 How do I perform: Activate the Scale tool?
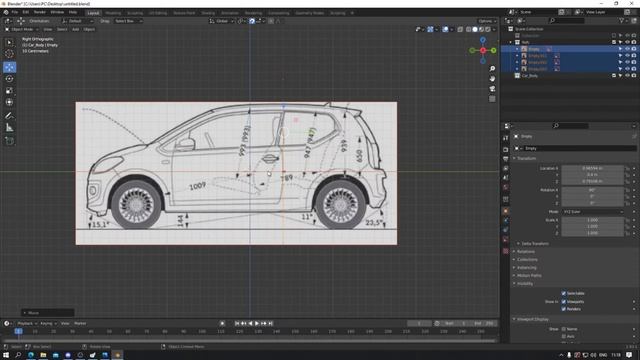coord(9,91)
